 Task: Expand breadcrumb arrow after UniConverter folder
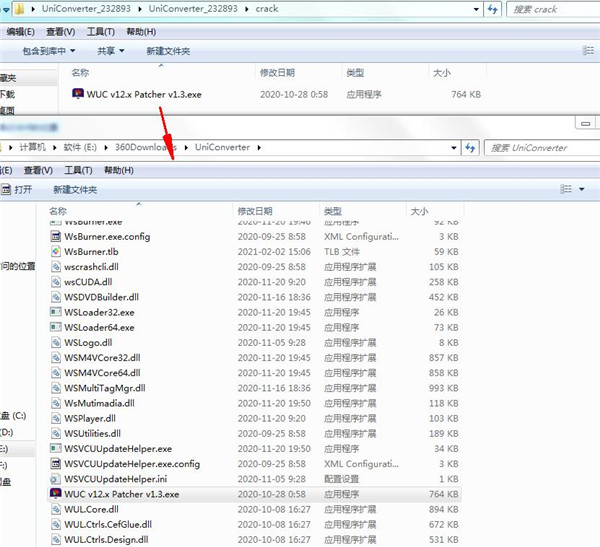click(x=259, y=147)
